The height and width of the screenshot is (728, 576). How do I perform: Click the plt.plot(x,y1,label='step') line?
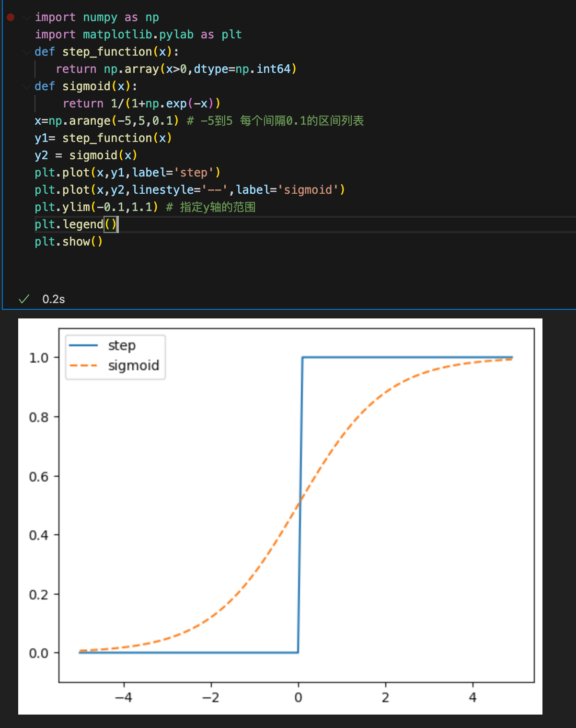point(127,173)
